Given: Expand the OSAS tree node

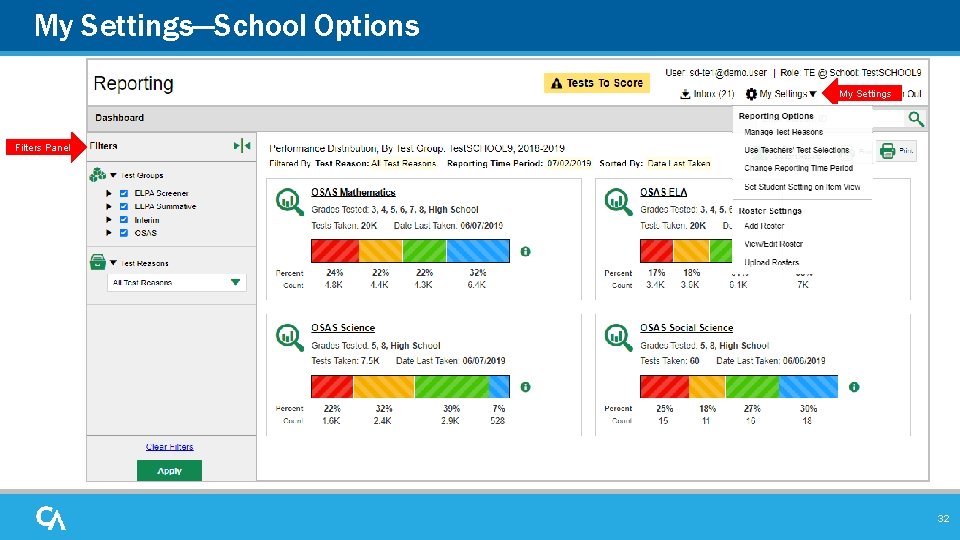Looking at the screenshot, I should 109,233.
